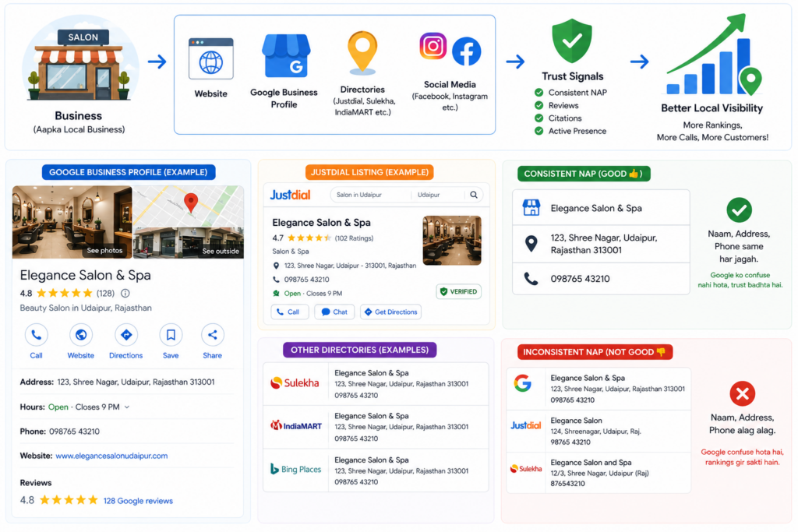798x532 pixels.
Task: Click the red map pin on the map
Action: 191,203
